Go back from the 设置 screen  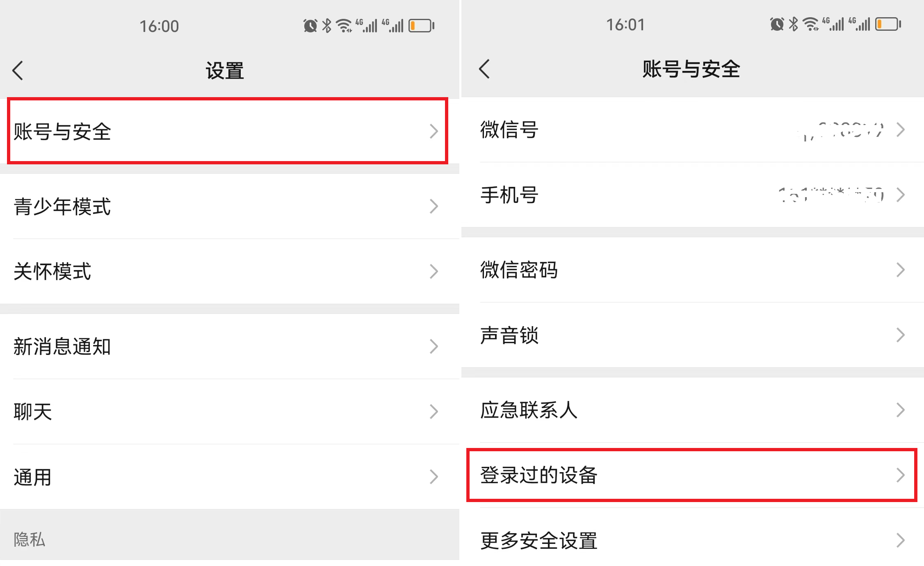[x=18, y=70]
